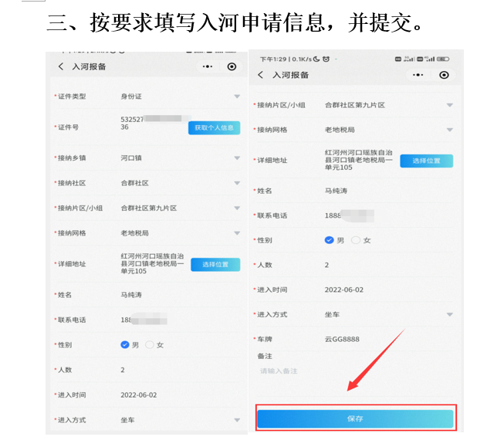The image size is (504, 447).
Task: Open more options menu on left phone
Action: tap(208, 66)
